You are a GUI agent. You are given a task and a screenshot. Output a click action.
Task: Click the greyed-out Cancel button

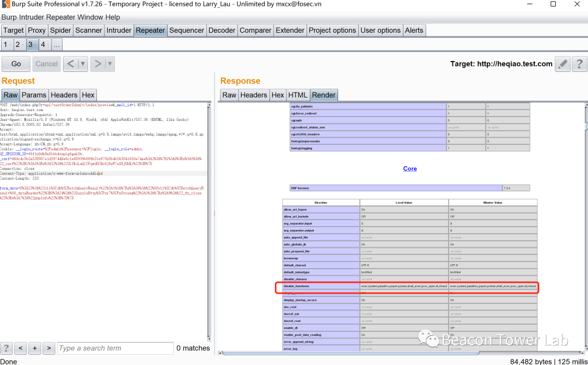click(x=46, y=64)
